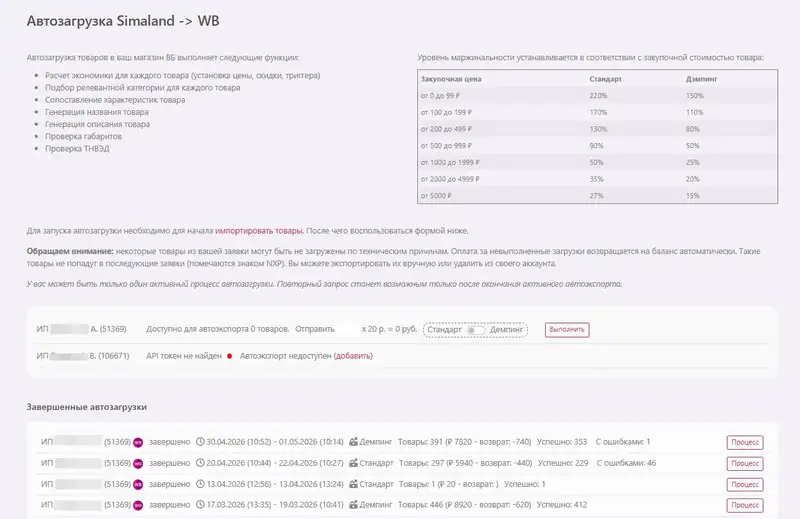This screenshot has width=800, height=519.
Task: Open the импортировать товары link
Action: [259, 231]
